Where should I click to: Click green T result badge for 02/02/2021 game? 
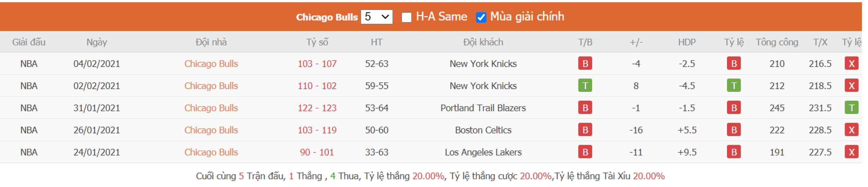tap(585, 86)
